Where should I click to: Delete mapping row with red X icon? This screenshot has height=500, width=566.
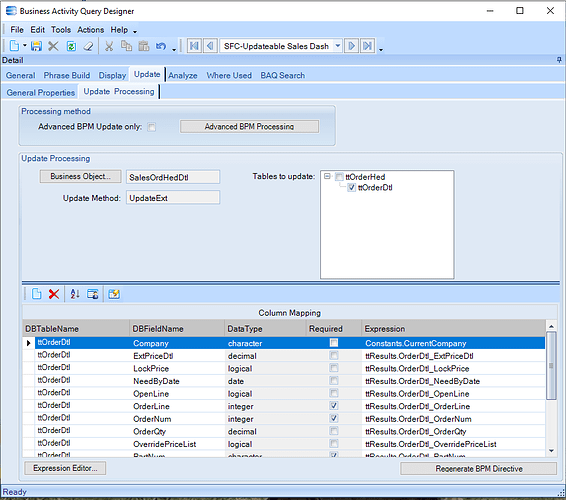click(x=54, y=294)
